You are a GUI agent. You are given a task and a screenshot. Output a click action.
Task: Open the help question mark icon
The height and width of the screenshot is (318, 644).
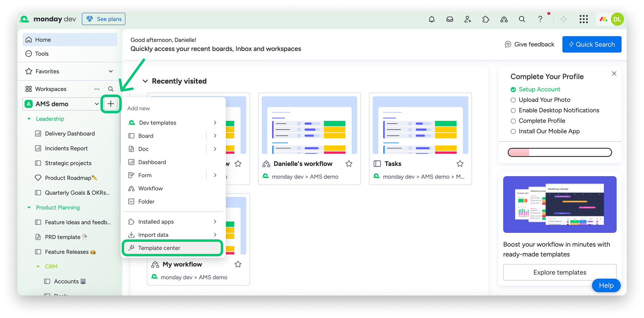[540, 19]
